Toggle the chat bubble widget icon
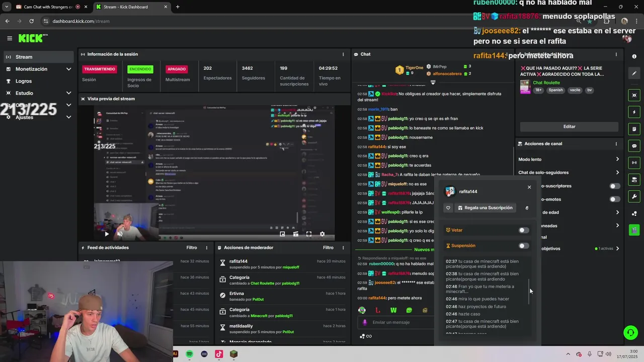 (x=634, y=146)
